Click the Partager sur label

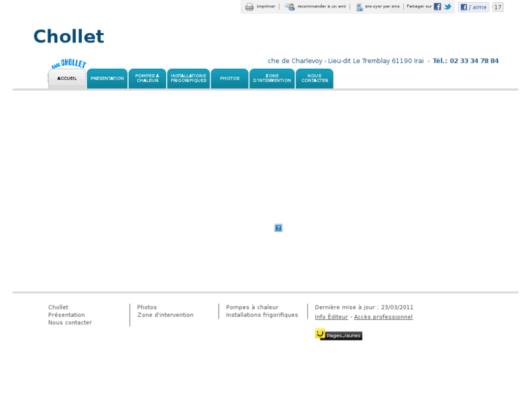(x=419, y=7)
